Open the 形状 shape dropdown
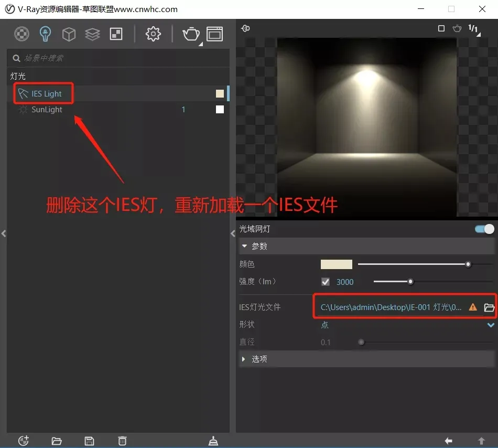Screen dimensions: 498x448 [407, 325]
